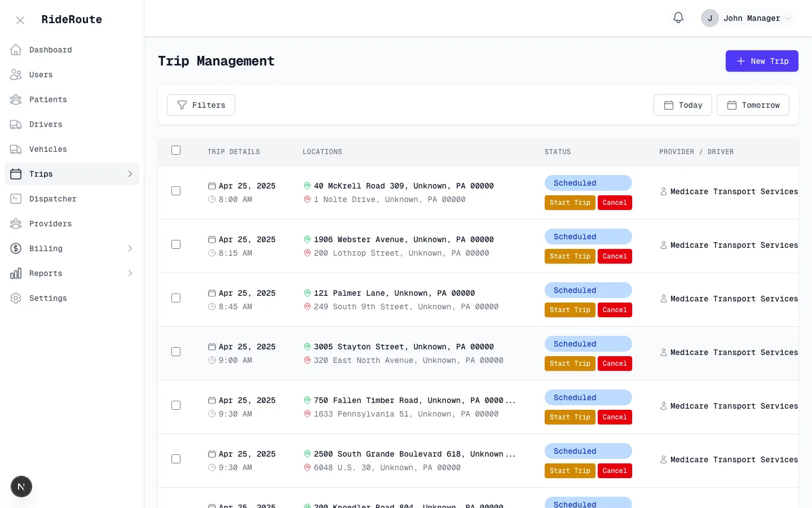Check the 9:00 AM trip row checkbox
Image resolution: width=812 pixels, height=508 pixels.
[x=176, y=352]
